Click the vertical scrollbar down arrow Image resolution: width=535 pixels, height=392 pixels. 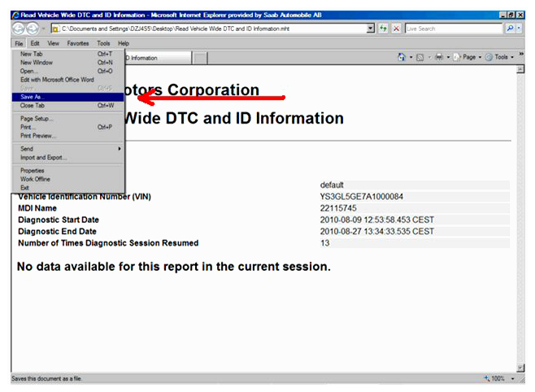click(x=520, y=368)
